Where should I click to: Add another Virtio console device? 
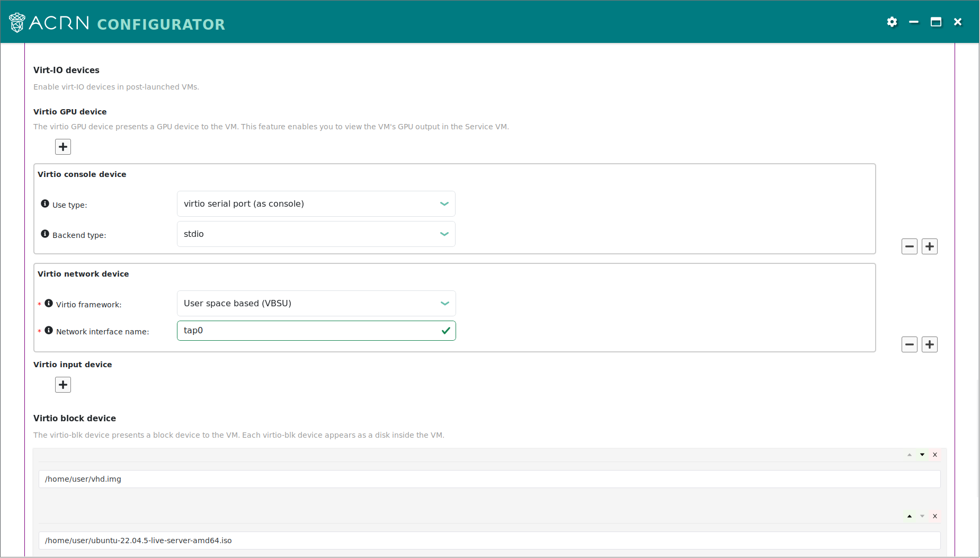930,246
